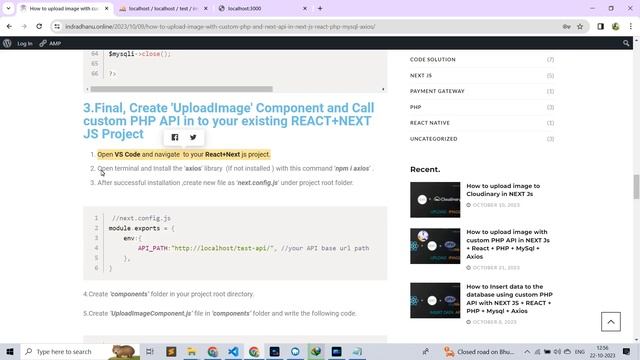
Task: Click the API_PATH line in the code block
Action: pyautogui.click(x=253, y=248)
